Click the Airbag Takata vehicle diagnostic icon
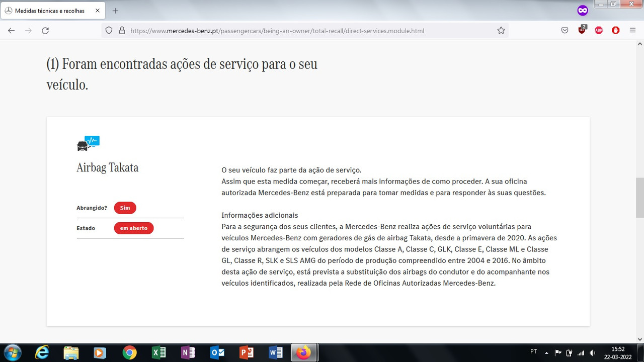Screen dimensions: 644x362 (x=88, y=143)
